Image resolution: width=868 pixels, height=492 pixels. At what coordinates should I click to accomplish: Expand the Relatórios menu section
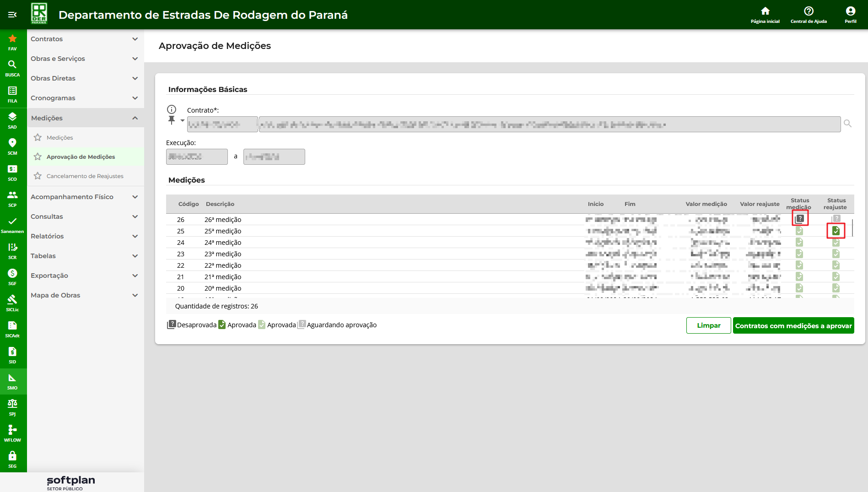click(x=85, y=236)
